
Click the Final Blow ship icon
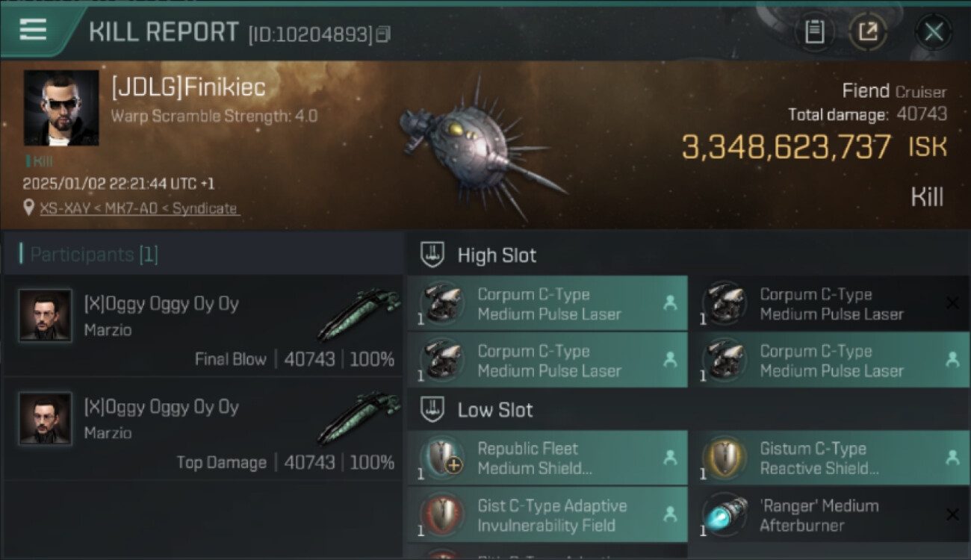click(x=360, y=314)
